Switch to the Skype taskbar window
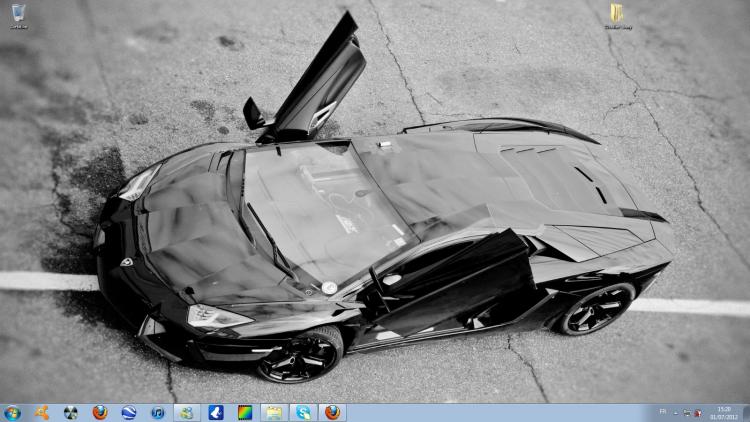Viewport: 750px width, 422px height. (303, 412)
